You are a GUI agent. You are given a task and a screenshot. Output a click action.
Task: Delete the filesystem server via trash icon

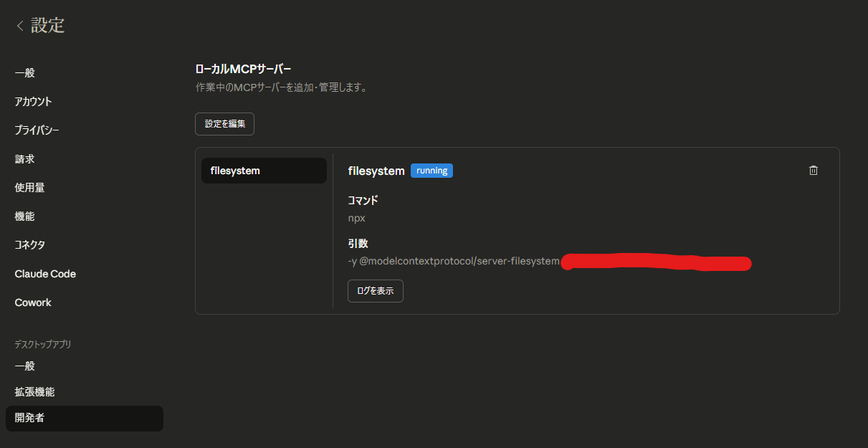pyautogui.click(x=814, y=170)
